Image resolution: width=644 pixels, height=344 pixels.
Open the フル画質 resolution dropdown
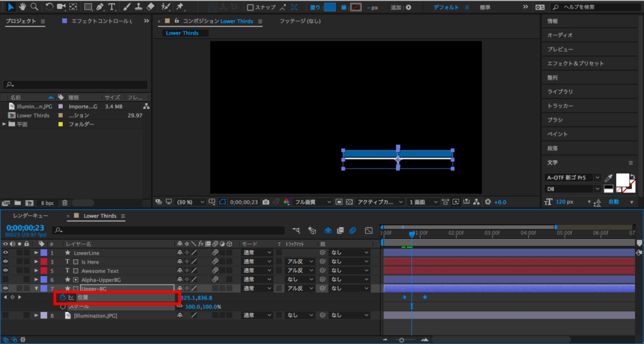point(314,203)
